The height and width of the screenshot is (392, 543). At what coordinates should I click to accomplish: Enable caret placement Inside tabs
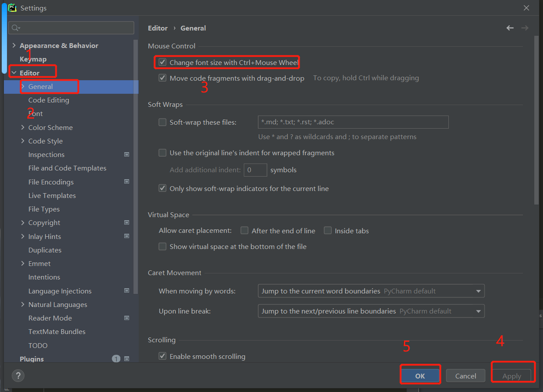[328, 231]
